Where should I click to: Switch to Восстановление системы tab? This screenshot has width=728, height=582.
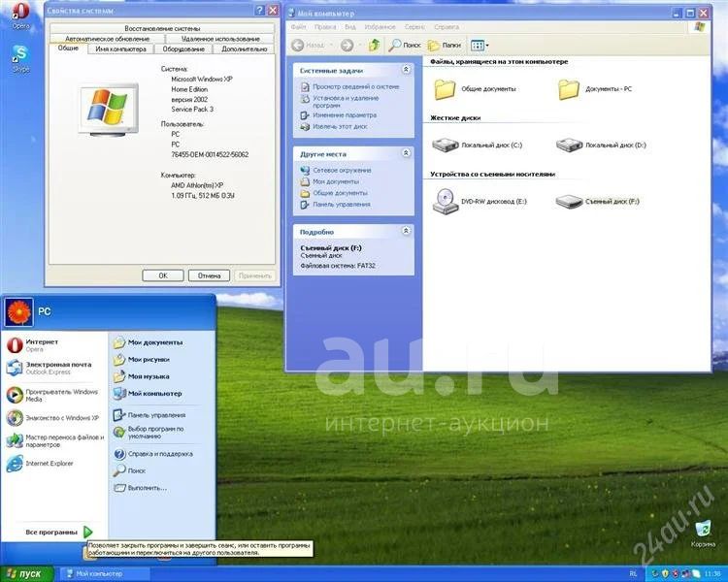coord(162,28)
